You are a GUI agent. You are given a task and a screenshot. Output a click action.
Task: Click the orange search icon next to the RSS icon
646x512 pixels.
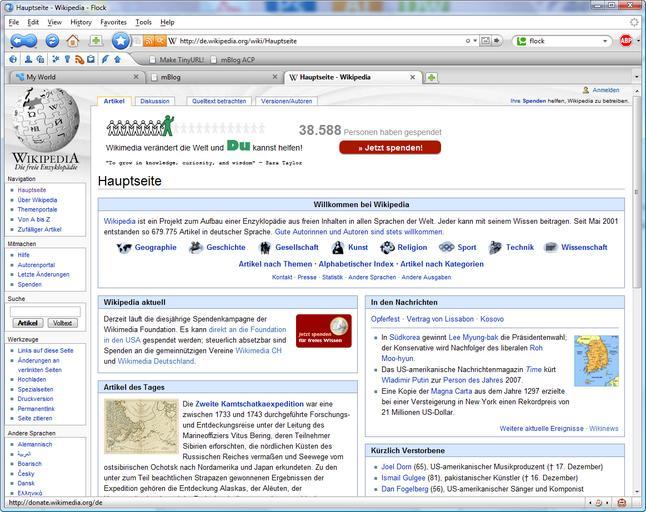pos(159,41)
